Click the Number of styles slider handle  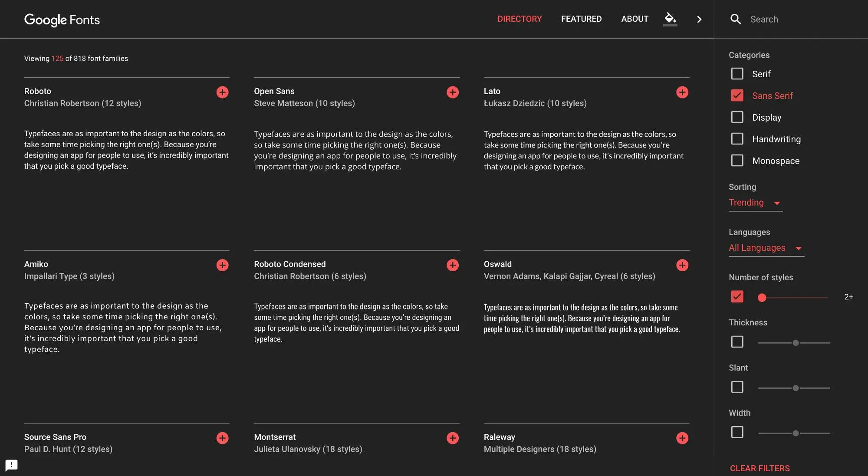tap(762, 297)
